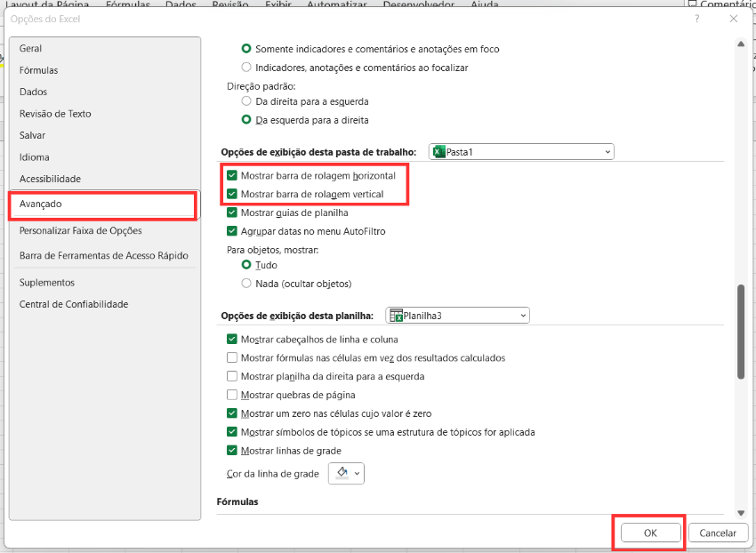
Task: Select the Da direita para a esquerda option
Action: tap(247, 101)
